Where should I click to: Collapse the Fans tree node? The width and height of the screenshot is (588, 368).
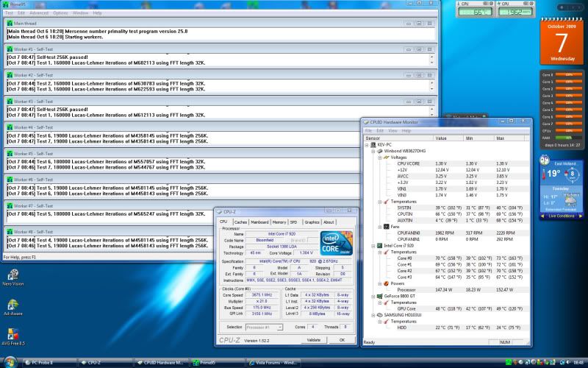tap(379, 227)
